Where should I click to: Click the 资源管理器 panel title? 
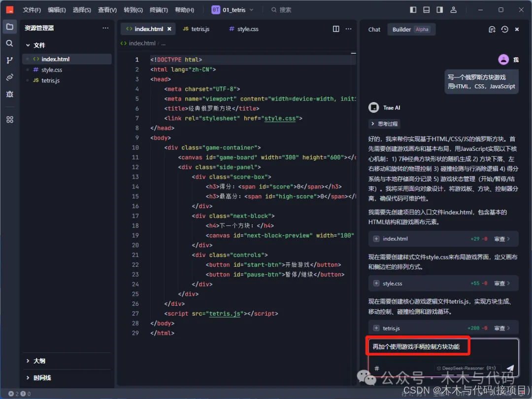pyautogui.click(x=39, y=28)
